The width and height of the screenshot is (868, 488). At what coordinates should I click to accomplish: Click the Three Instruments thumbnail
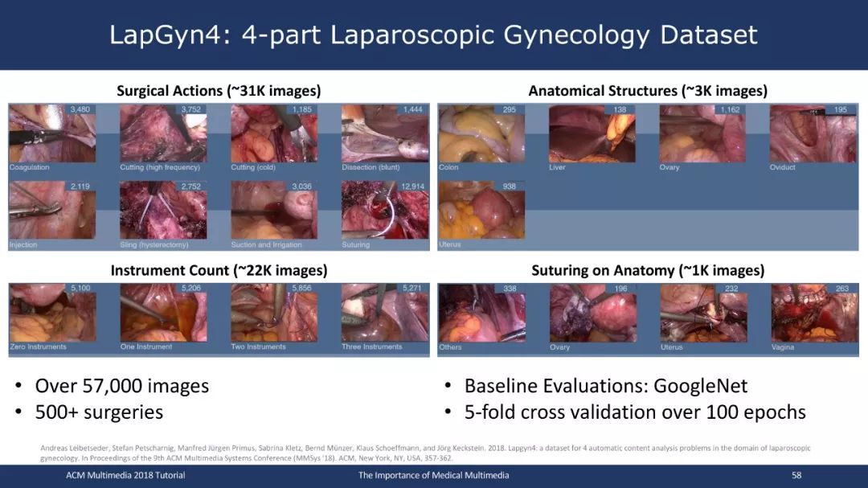[x=385, y=313]
